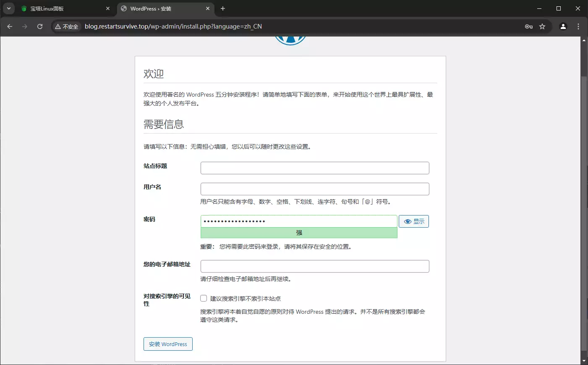Open the Chrome three-dot menu
This screenshot has height=365, width=588.
click(x=578, y=26)
